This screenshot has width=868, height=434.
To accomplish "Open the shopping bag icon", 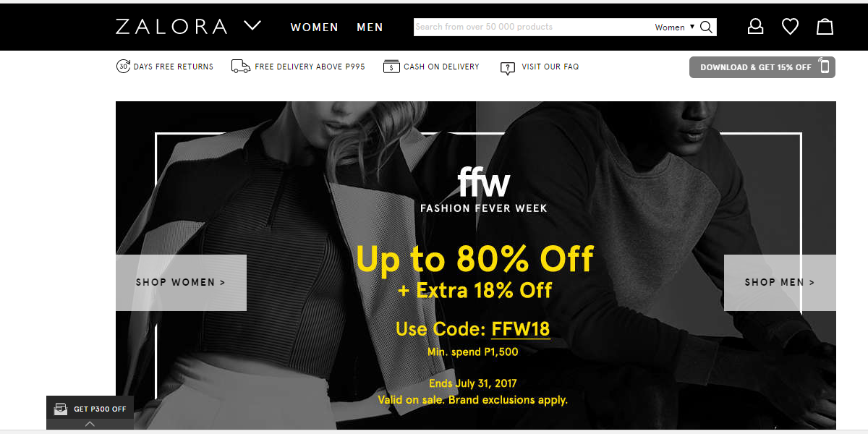I will [825, 27].
